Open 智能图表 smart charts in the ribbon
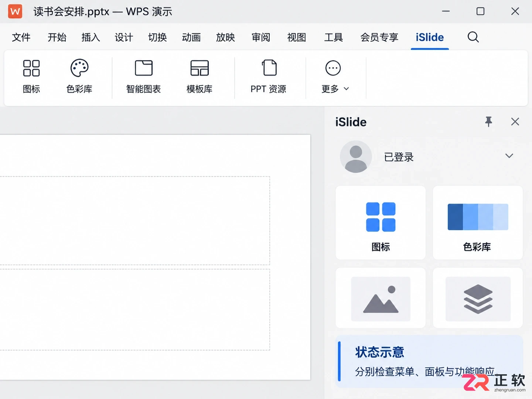 [144, 77]
